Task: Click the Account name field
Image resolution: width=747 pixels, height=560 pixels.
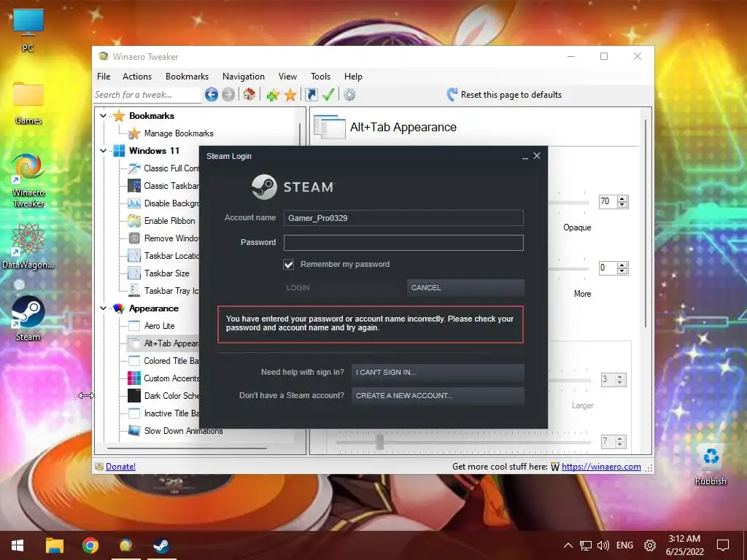Action: coord(403,218)
